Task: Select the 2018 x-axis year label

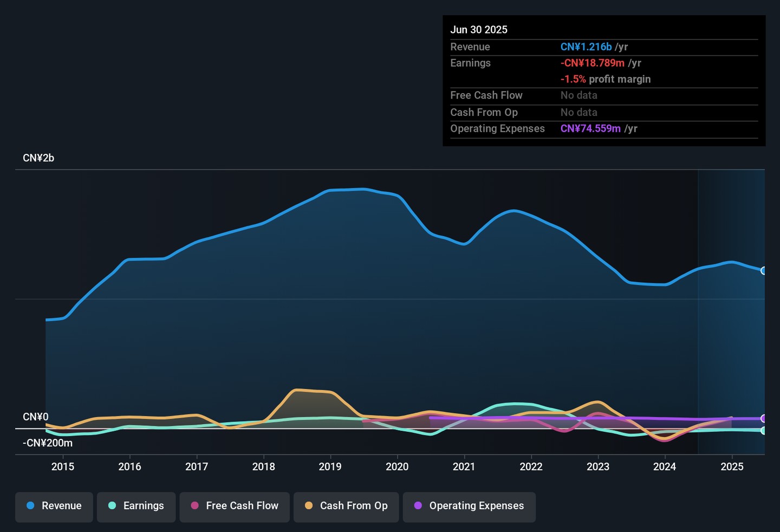Action: (263, 467)
